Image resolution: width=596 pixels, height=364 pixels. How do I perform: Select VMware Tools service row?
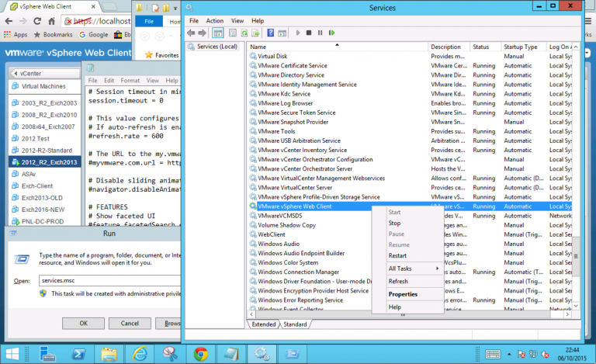click(410, 131)
